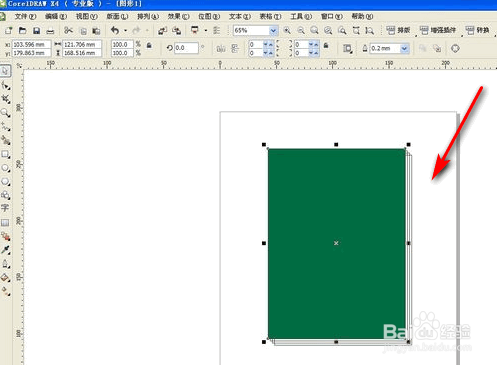Click the 增强插件 plugin button
Image resolution: width=500 pixels, height=365 pixels.
tap(438, 31)
